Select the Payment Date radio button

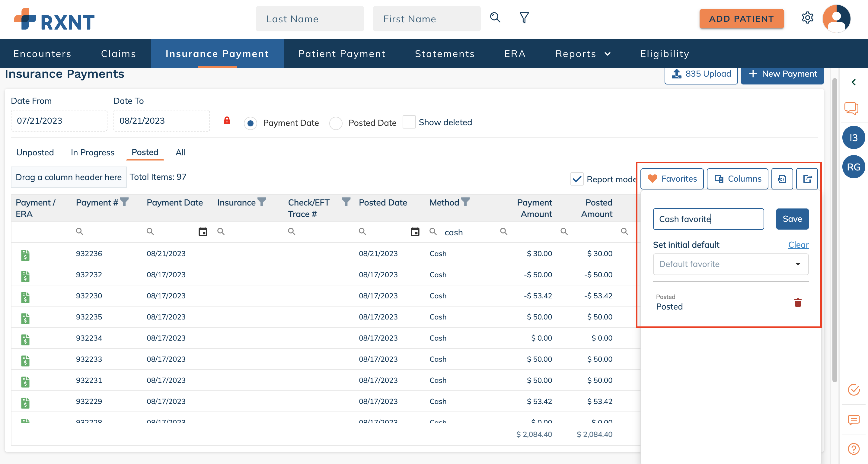pos(251,123)
